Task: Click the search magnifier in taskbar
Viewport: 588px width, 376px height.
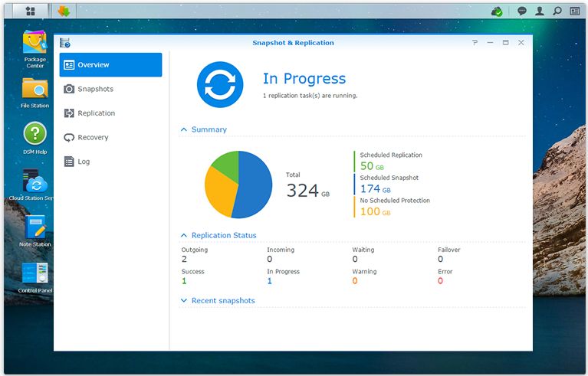Action: click(x=557, y=11)
